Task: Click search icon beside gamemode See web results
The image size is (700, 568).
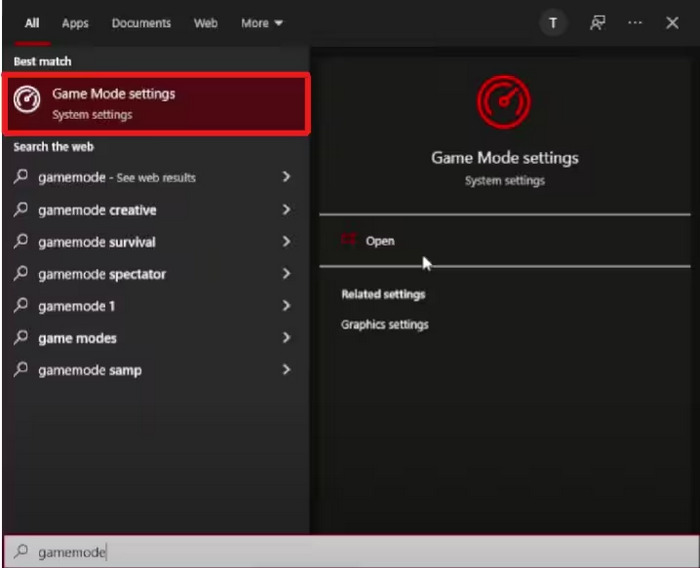Action: (x=21, y=177)
